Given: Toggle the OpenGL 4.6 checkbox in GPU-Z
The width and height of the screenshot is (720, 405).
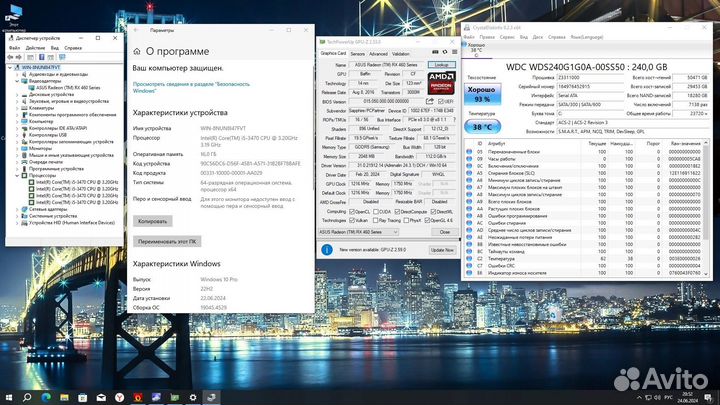Looking at the screenshot, I should 427,220.
